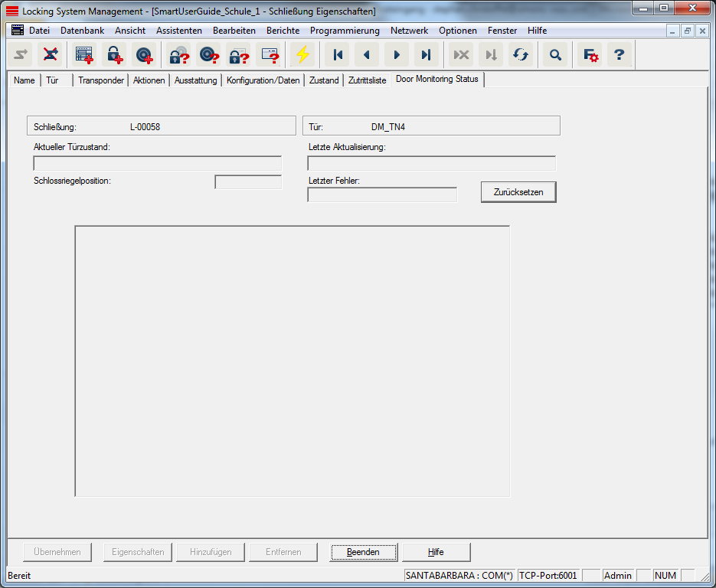716x588 pixels.
Task: Click the question mark help toolbar icon
Action: coord(620,54)
